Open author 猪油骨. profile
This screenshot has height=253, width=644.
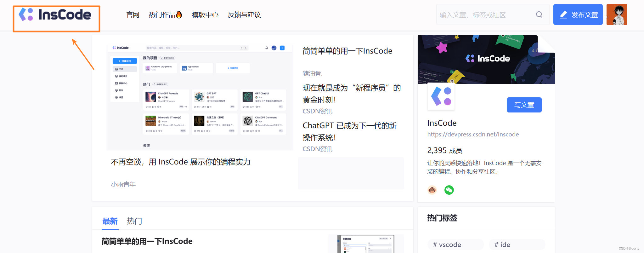(313, 73)
